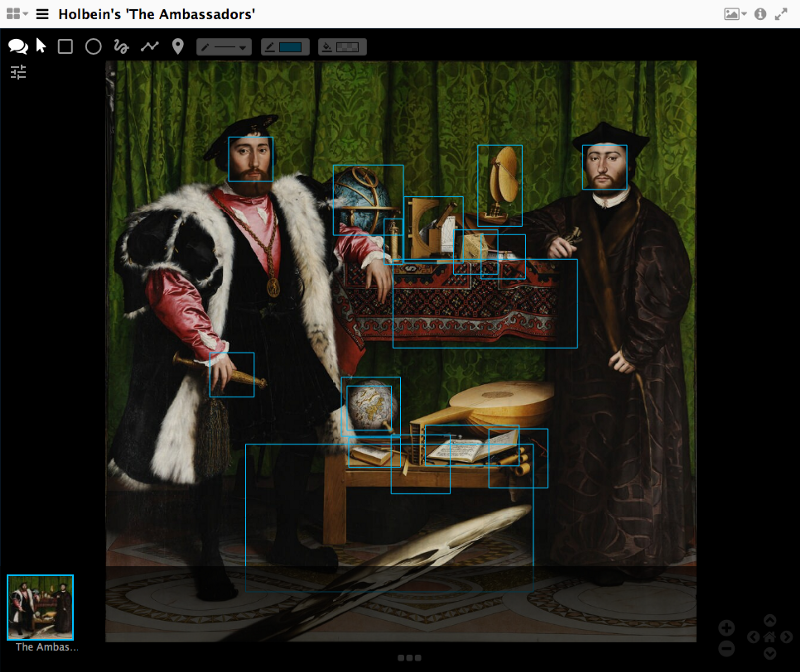Reset view with the home icon
This screenshot has height=672, width=800.
click(x=770, y=637)
